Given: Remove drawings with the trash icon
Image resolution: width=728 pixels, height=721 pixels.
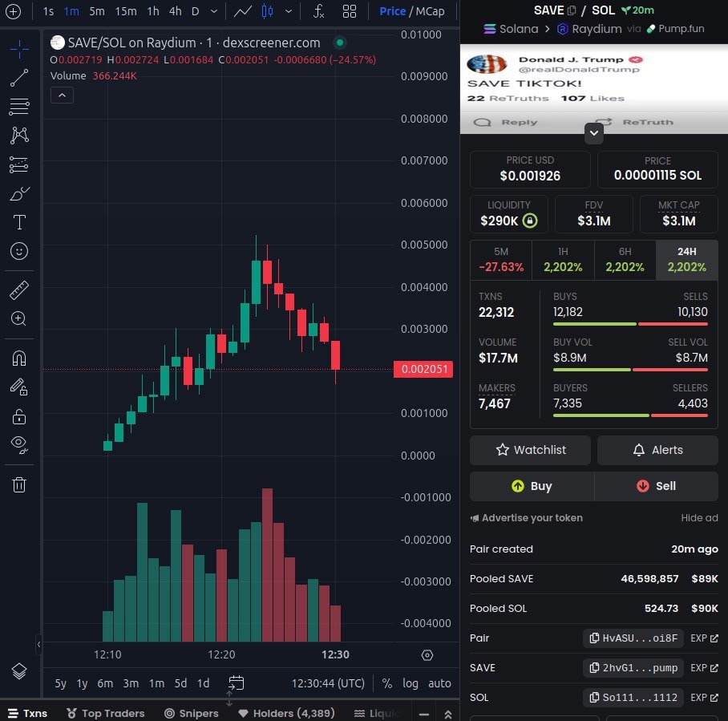Looking at the screenshot, I should [x=19, y=484].
